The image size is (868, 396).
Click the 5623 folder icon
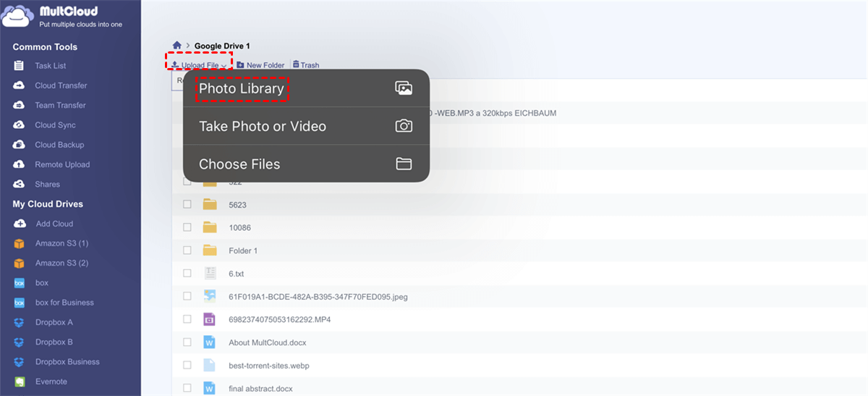(x=210, y=204)
